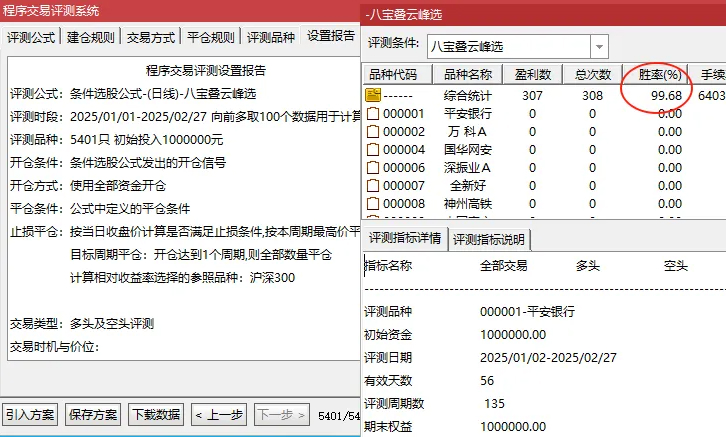726x437 pixels.
Task: Select the 平安银行 name cell
Action: [466, 114]
